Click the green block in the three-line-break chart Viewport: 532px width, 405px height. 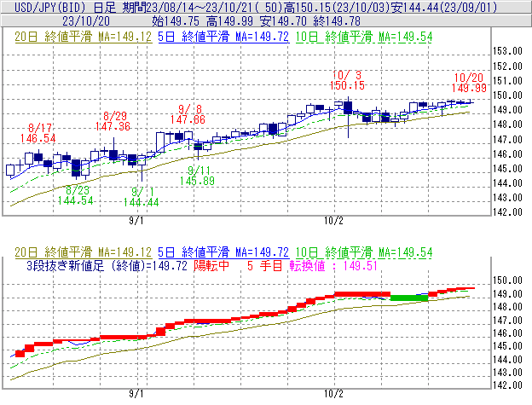(x=409, y=298)
